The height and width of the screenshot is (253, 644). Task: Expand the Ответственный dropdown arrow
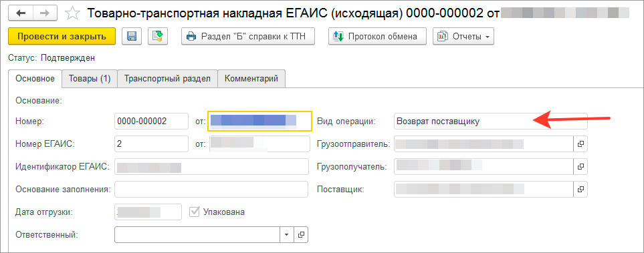287,234
